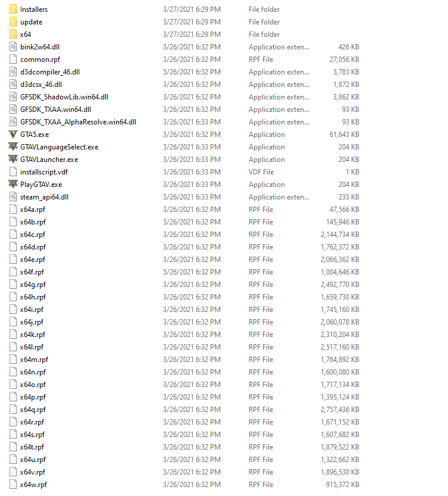This screenshot has width=448, height=496.
Task: Click the update folder name
Action: pyautogui.click(x=32, y=22)
